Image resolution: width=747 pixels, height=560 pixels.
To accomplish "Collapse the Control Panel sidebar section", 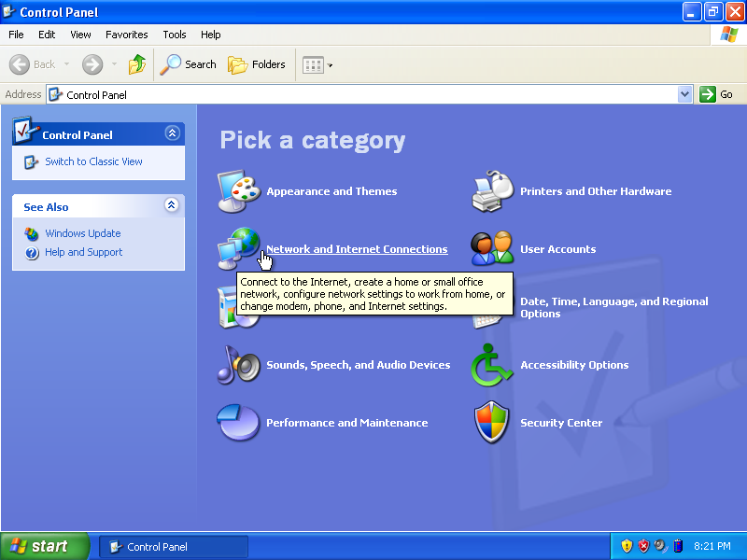I will 173,133.
